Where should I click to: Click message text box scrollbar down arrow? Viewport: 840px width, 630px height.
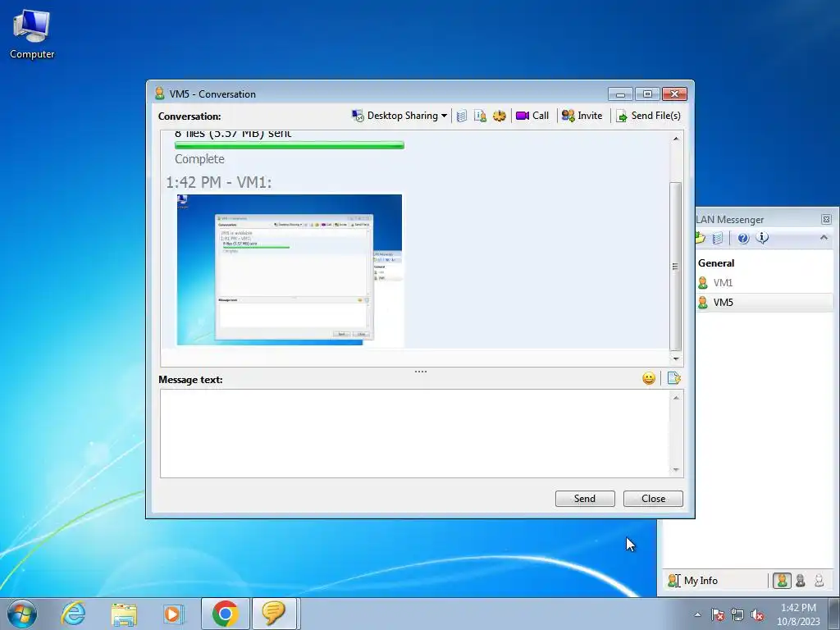click(676, 470)
